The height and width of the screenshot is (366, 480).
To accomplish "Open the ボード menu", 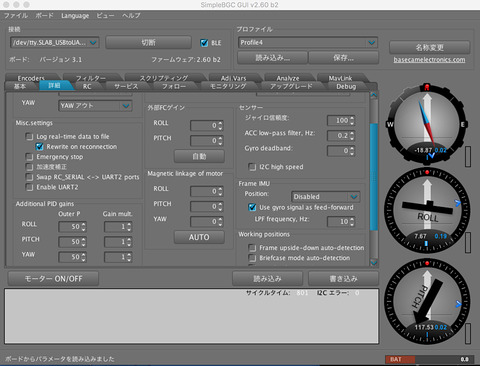I will coord(44,16).
